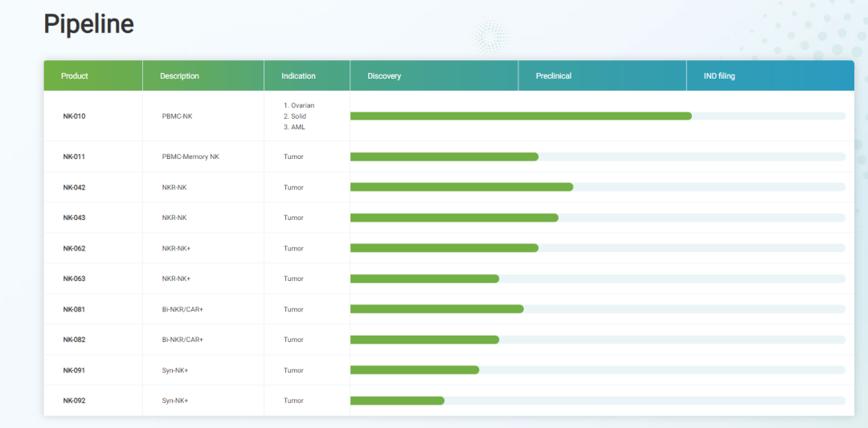Click the IND filing stage header
Image resolution: width=868 pixels, height=428 pixels.
(719, 76)
